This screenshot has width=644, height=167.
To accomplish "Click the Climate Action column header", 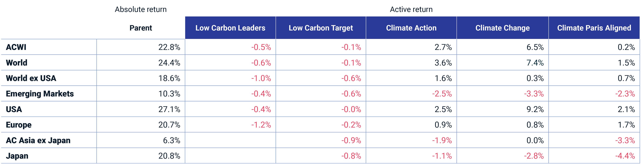I will (411, 28).
